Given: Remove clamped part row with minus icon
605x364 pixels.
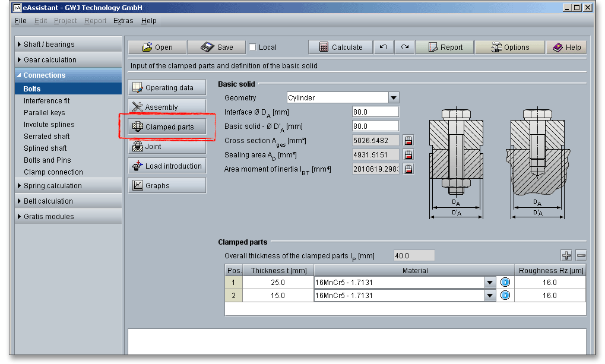Looking at the screenshot, I should 581,255.
